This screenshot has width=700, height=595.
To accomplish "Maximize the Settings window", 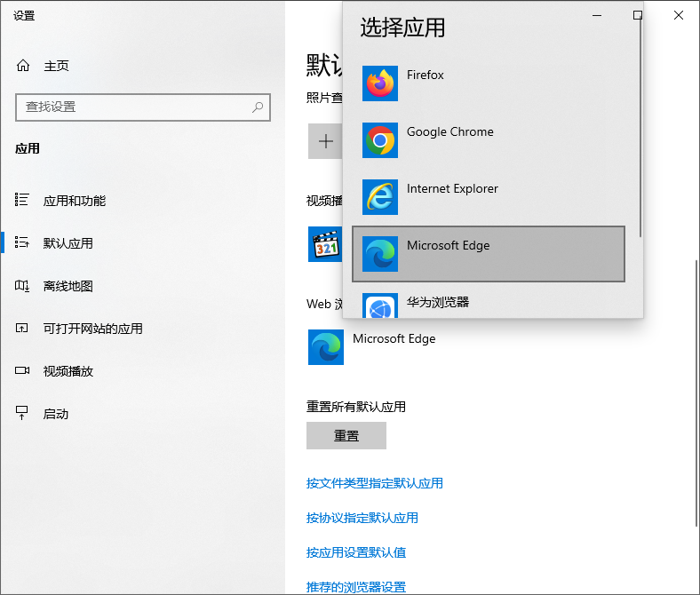I will (x=638, y=15).
